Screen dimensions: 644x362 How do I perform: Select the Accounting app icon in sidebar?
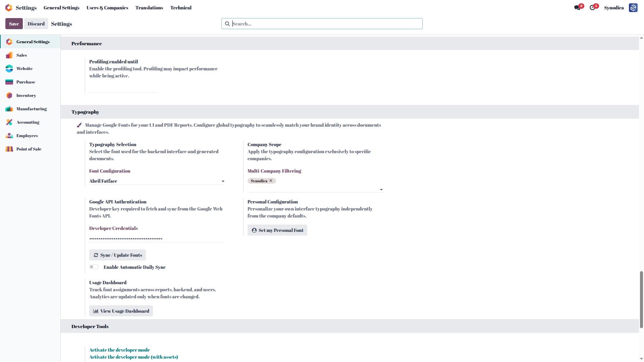coord(9,122)
